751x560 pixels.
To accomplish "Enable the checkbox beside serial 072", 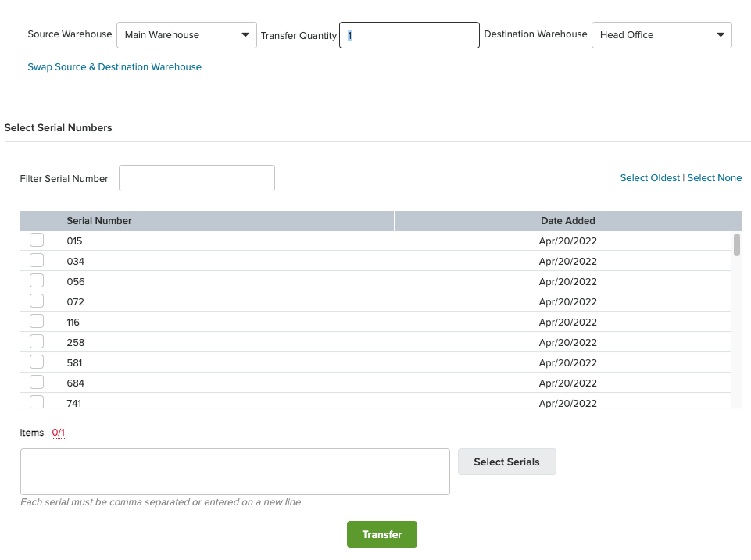I will point(37,301).
